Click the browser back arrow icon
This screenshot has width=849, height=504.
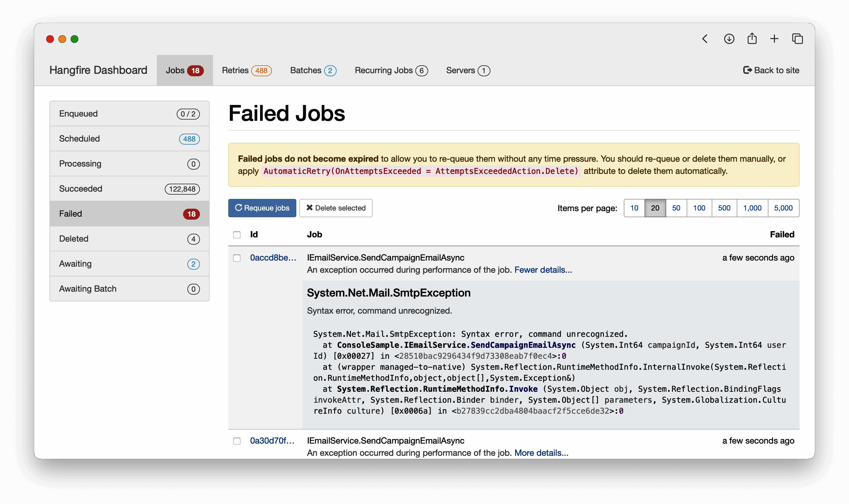pyautogui.click(x=705, y=39)
